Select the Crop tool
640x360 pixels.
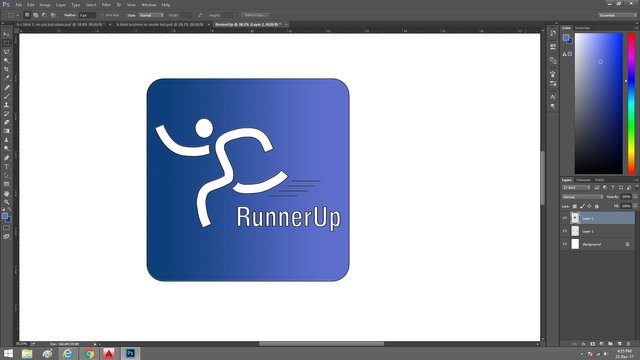click(6, 69)
